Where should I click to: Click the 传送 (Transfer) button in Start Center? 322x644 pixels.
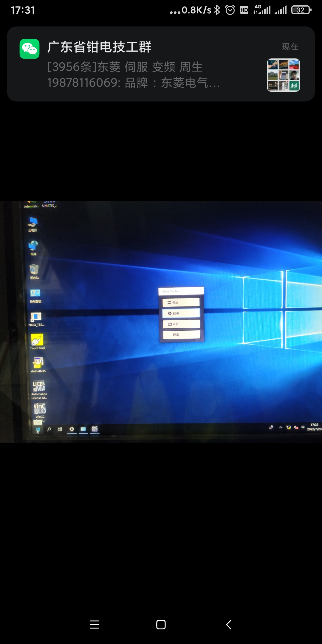[x=181, y=302]
